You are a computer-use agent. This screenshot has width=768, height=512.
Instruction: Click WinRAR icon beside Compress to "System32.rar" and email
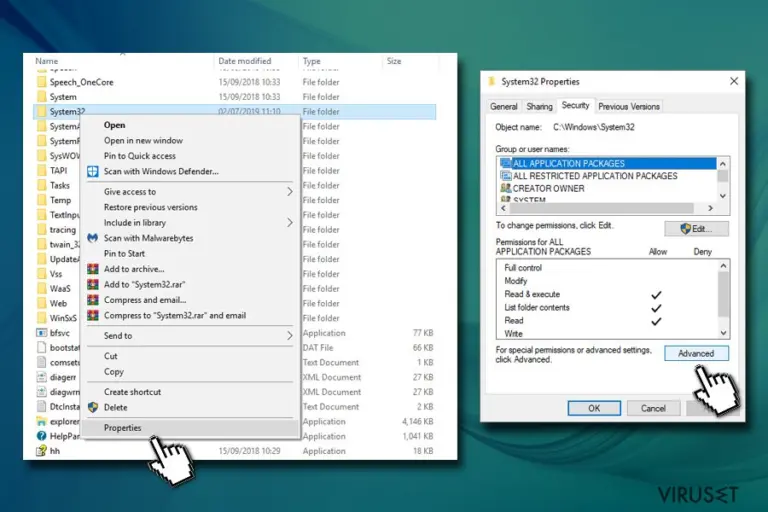[93, 316]
